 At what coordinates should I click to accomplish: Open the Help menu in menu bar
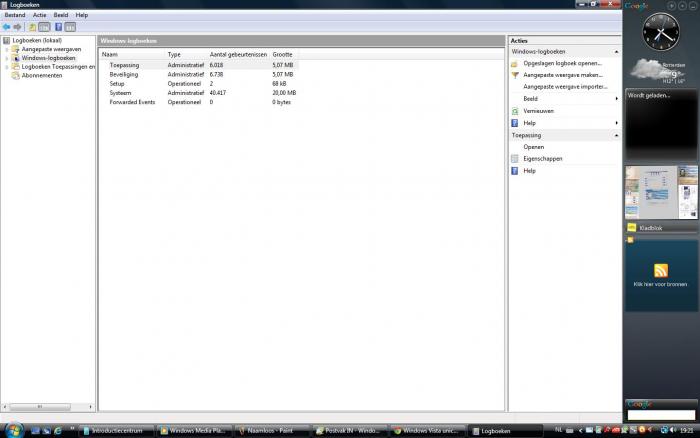[x=82, y=15]
